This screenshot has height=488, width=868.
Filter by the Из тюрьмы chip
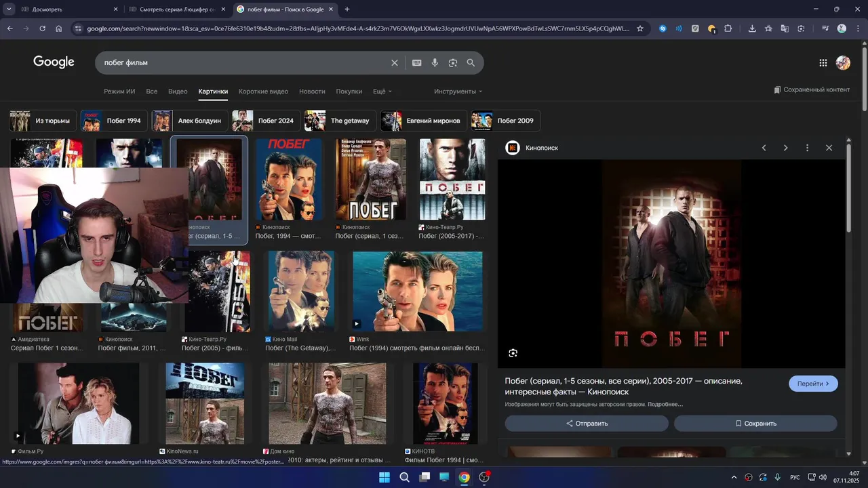point(42,121)
